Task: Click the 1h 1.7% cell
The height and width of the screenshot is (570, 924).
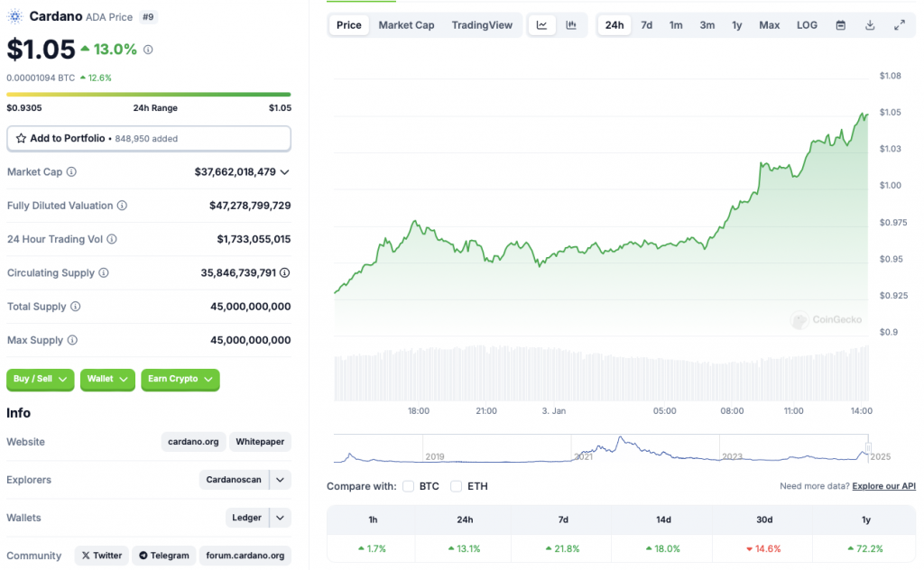Action: (x=372, y=548)
